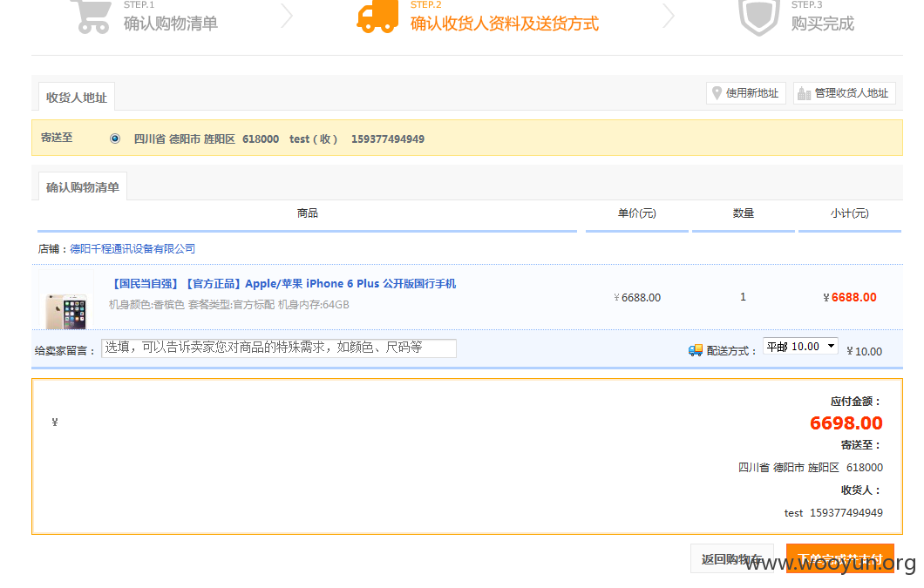924x588 pixels.
Task: Click the building icon beside 管理收货人地址
Action: [804, 93]
